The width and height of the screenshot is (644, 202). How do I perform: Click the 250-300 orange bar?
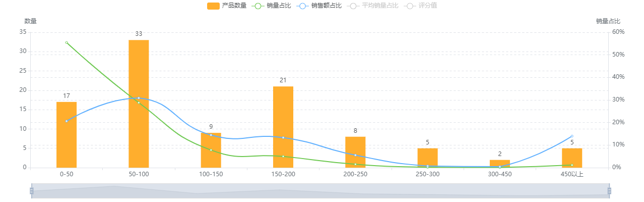427,158
